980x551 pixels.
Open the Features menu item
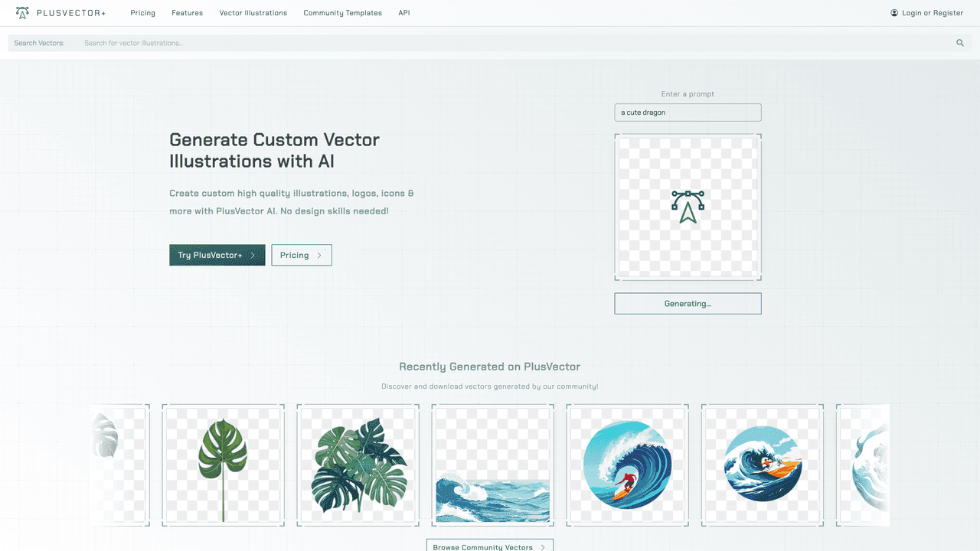pyautogui.click(x=188, y=13)
